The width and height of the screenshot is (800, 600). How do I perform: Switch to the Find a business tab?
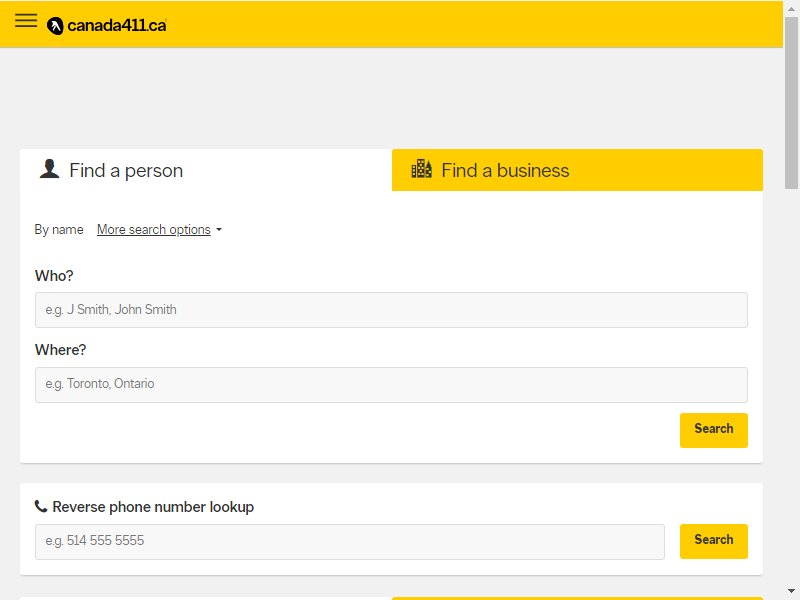(x=577, y=170)
